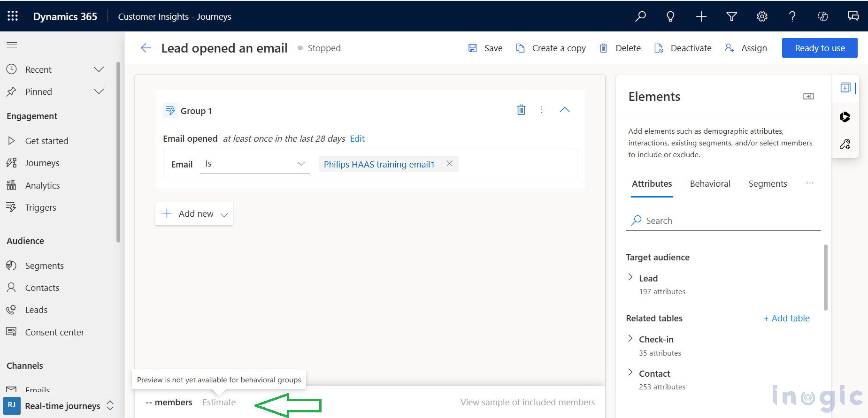Open the chat messages icon in top bar
This screenshot has height=418, width=868.
click(x=853, y=16)
